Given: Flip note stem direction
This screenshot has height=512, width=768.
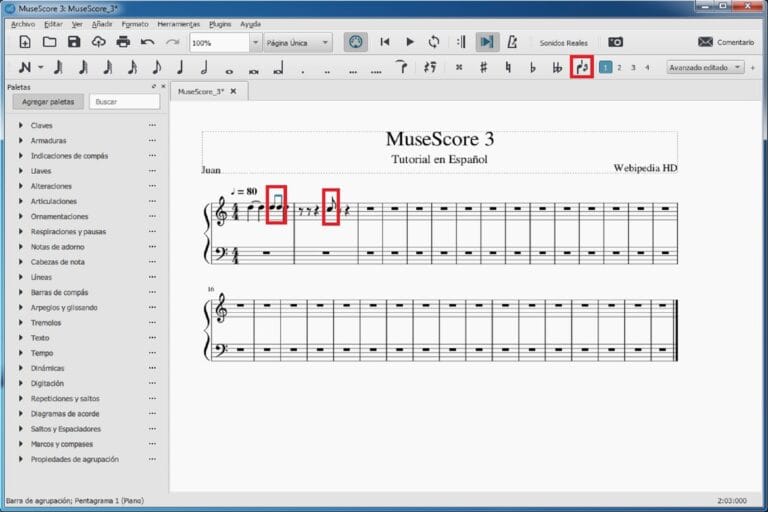Looking at the screenshot, I should pos(582,68).
